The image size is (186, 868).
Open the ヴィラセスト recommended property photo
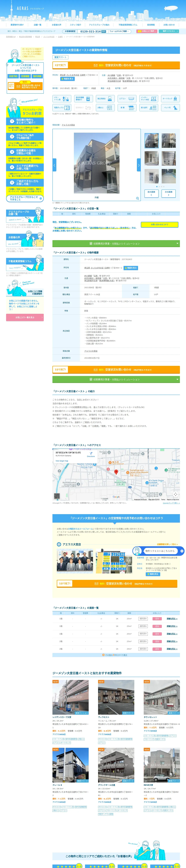coord(116,697)
